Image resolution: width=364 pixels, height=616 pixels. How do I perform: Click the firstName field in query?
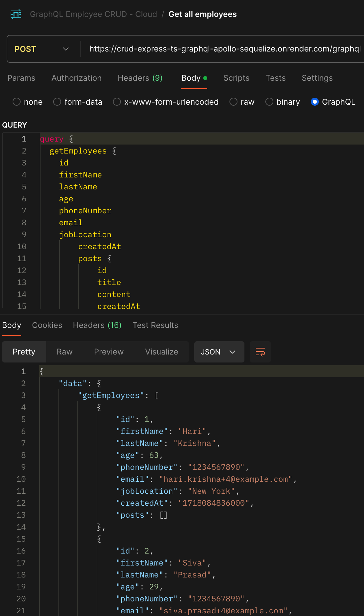point(80,175)
